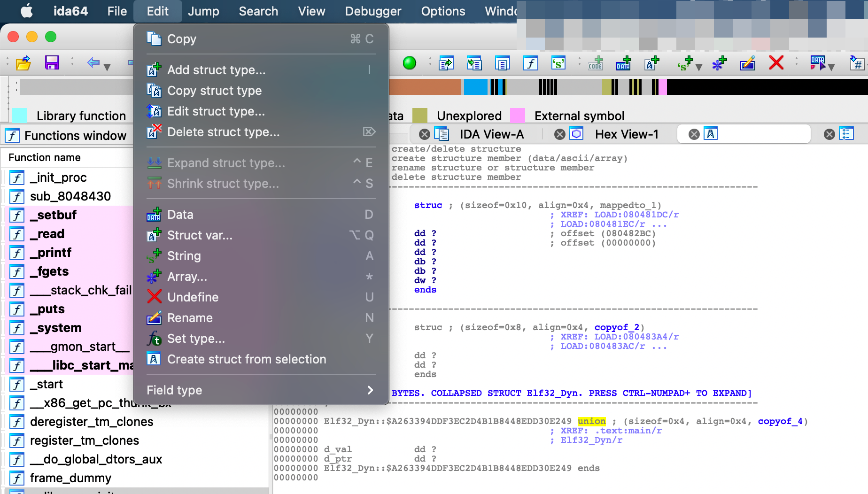Select the _setbuf function
868x494 pixels.
(x=53, y=215)
